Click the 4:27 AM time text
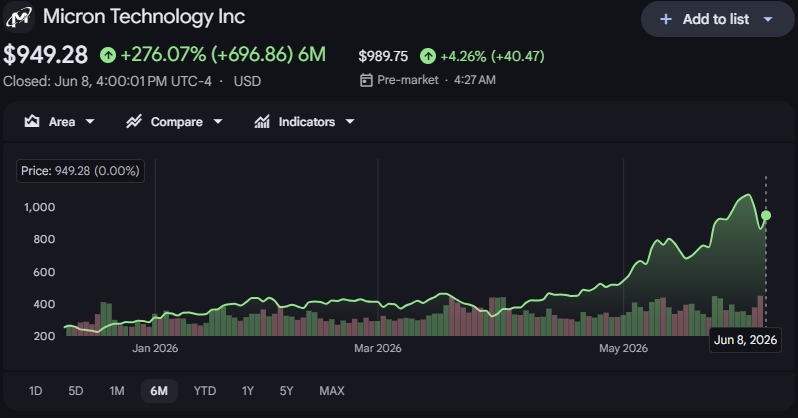Image resolution: width=798 pixels, height=418 pixels. [474, 80]
